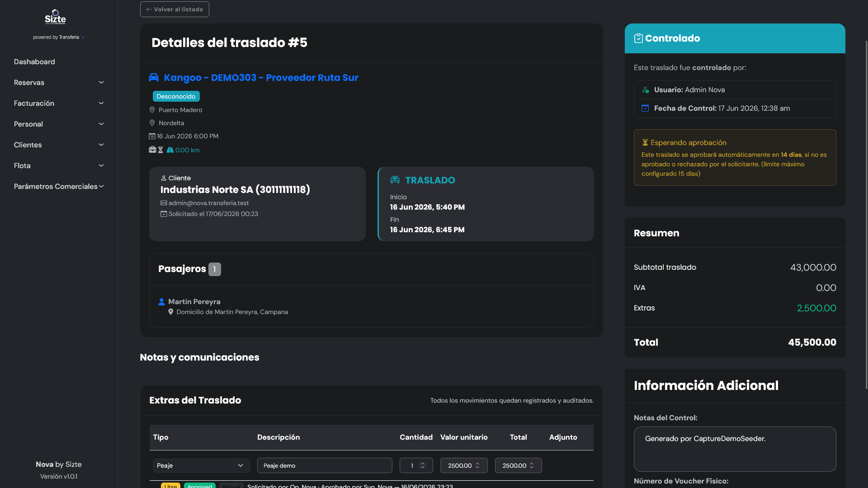The width and height of the screenshot is (868, 488).
Task: Open the Tipo dropdown showing Peaje
Action: point(201,465)
